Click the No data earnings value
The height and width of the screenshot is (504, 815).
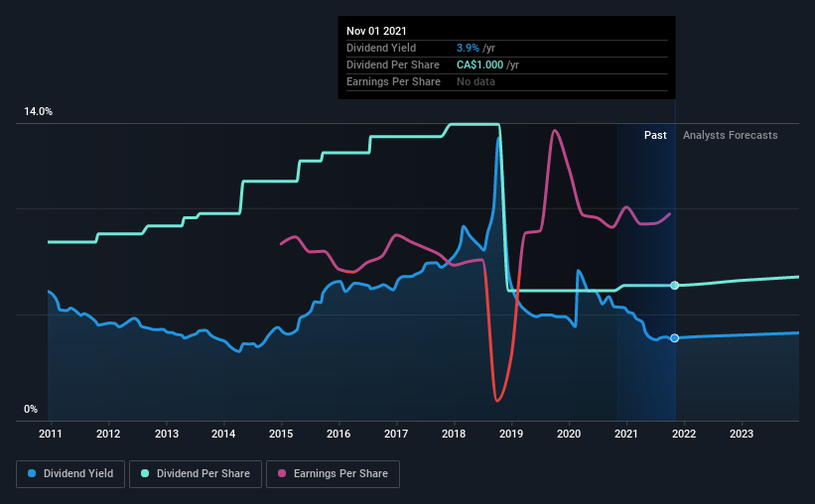point(475,81)
